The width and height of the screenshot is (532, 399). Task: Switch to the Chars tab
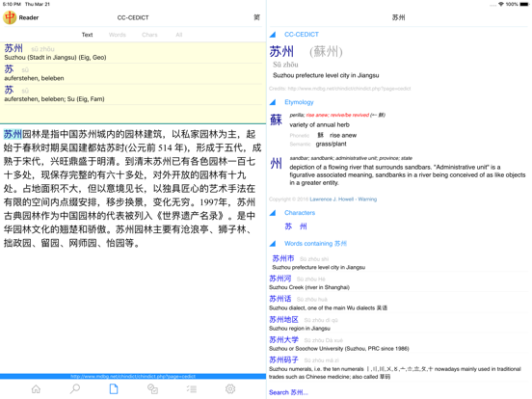[x=149, y=35]
